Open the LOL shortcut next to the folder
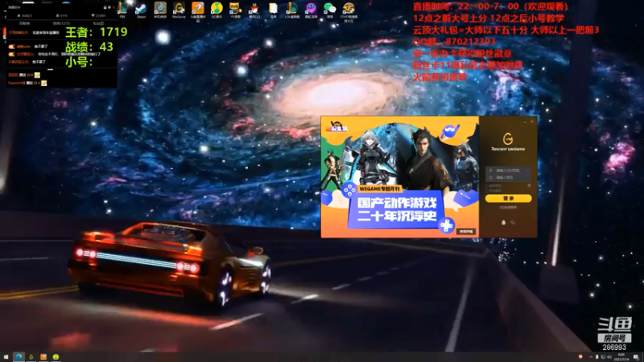 292,10
